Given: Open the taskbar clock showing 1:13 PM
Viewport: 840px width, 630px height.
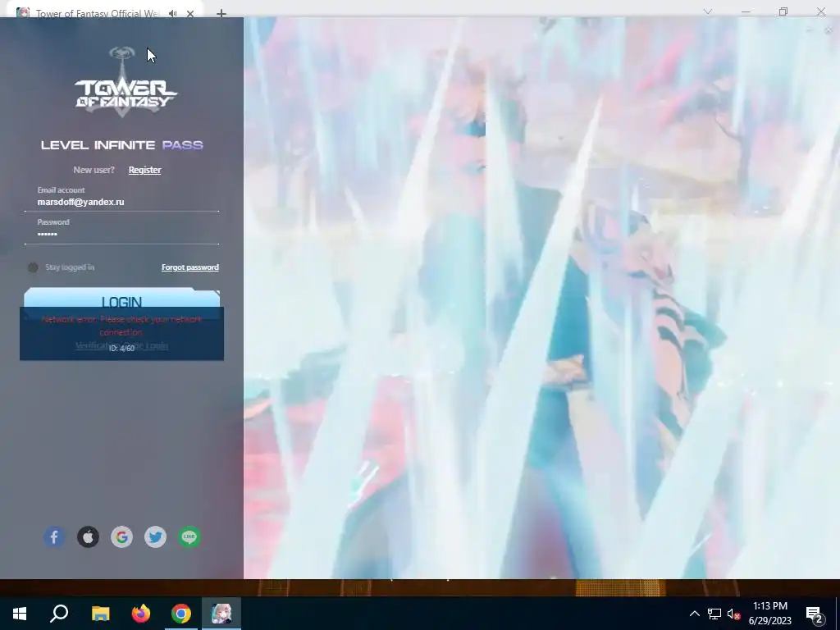Looking at the screenshot, I should pos(769,614).
